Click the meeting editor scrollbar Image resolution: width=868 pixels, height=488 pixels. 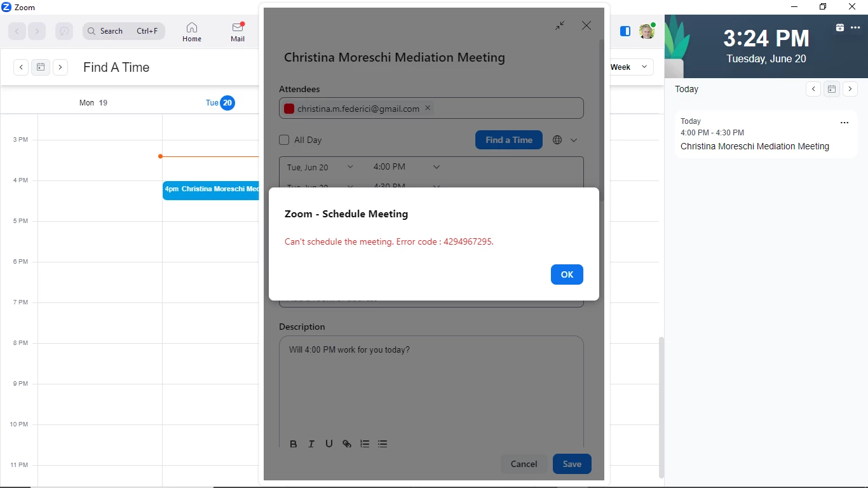602,121
